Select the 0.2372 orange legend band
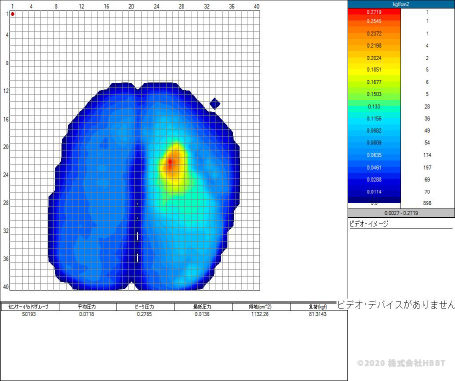The image size is (455, 381). click(374, 34)
